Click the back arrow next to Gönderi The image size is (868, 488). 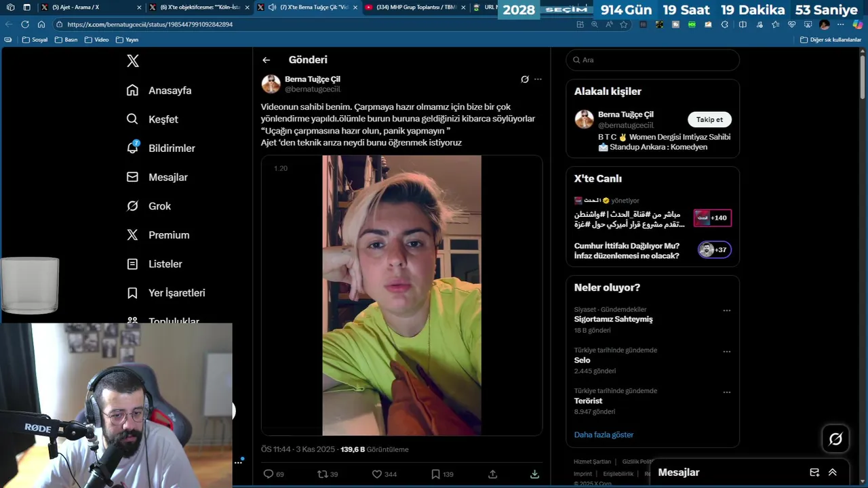click(x=267, y=60)
